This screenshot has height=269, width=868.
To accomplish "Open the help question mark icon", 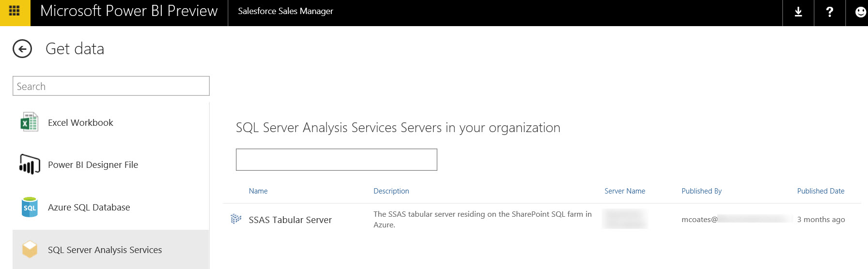I will (x=829, y=12).
